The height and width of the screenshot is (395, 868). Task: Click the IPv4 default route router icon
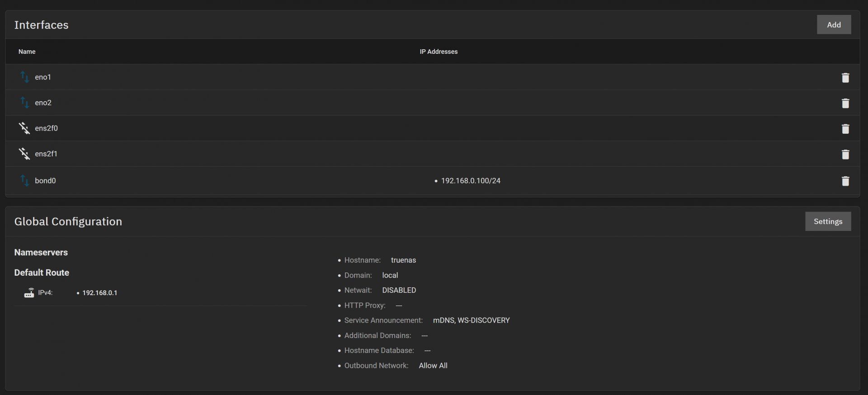point(29,293)
